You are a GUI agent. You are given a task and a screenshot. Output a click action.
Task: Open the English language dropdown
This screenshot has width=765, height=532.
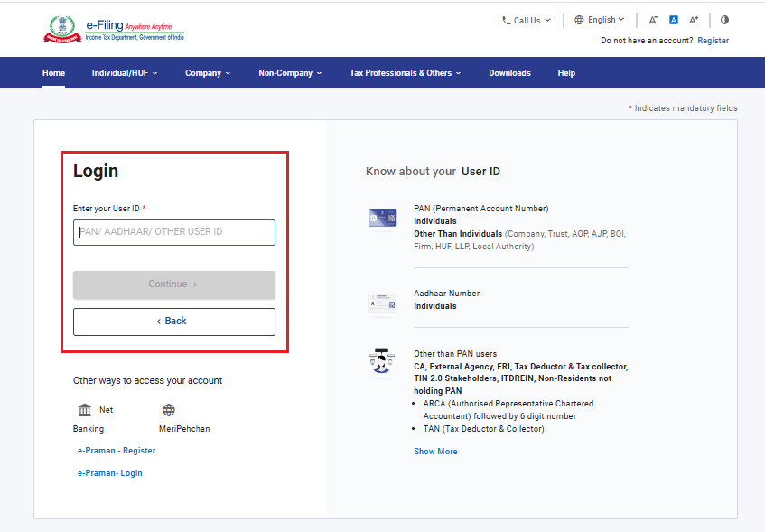[600, 20]
